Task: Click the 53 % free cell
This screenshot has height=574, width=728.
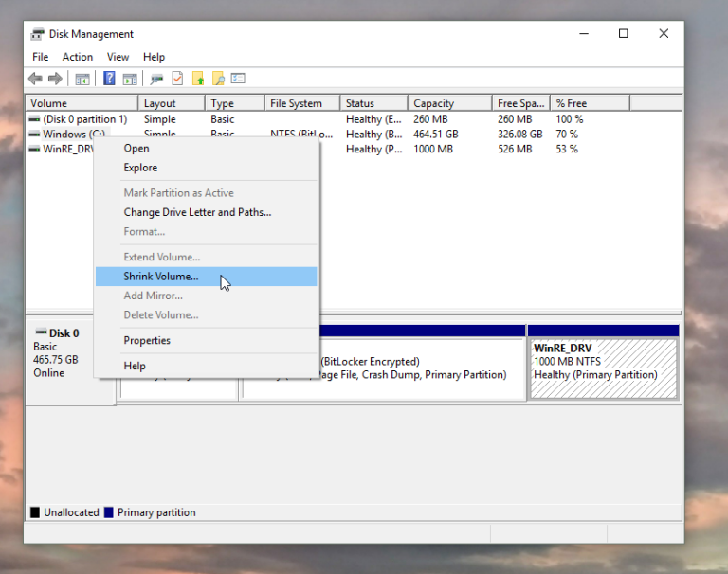Action: click(567, 150)
